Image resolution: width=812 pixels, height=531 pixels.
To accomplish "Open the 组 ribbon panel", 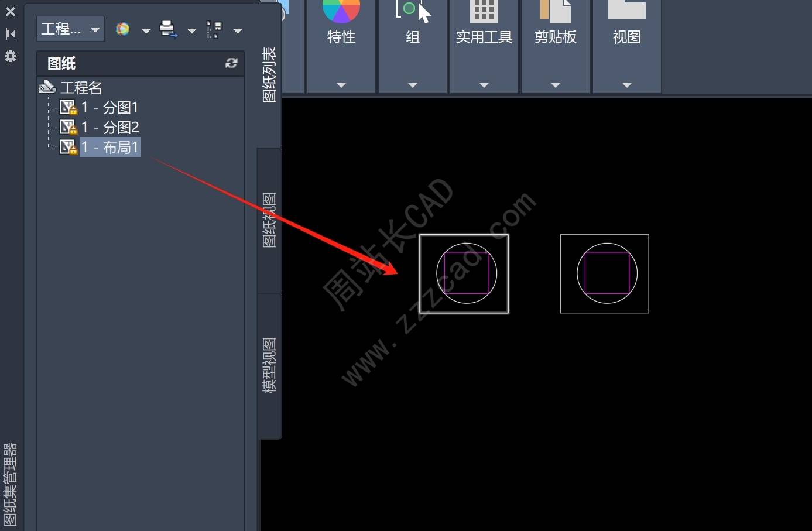I will [x=413, y=36].
